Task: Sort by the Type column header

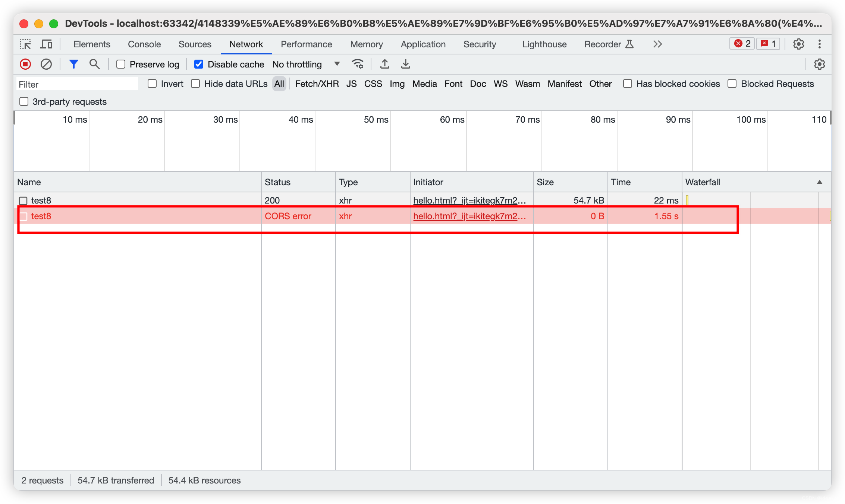Action: click(x=373, y=182)
